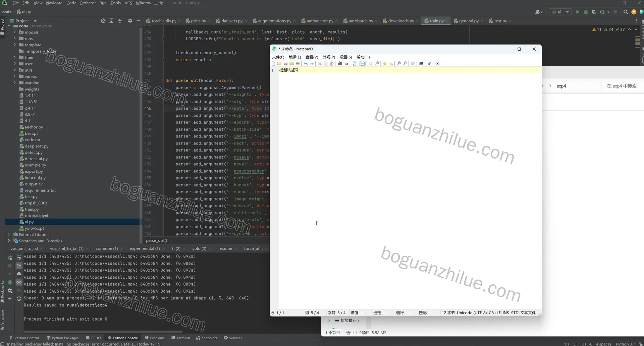Click the Replace icon in Notepad3 toolbar
Viewport: 644px width, 346px height.
click(346, 63)
